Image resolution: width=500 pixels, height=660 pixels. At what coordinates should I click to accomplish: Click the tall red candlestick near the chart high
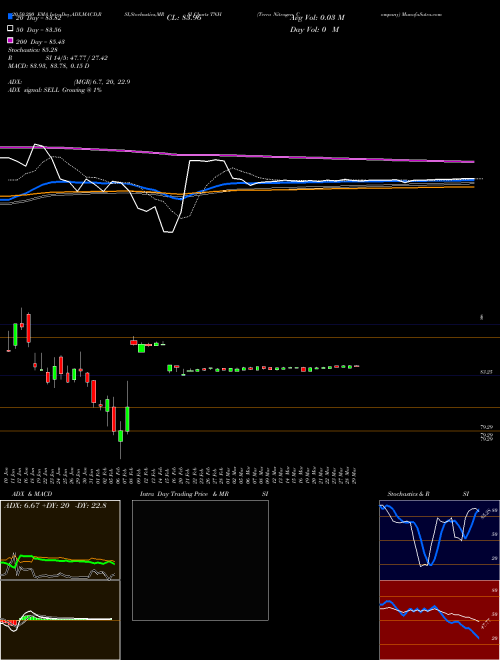[x=29, y=328]
